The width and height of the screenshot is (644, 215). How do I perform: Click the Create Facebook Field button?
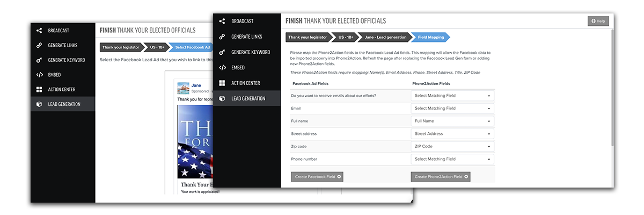(318, 176)
